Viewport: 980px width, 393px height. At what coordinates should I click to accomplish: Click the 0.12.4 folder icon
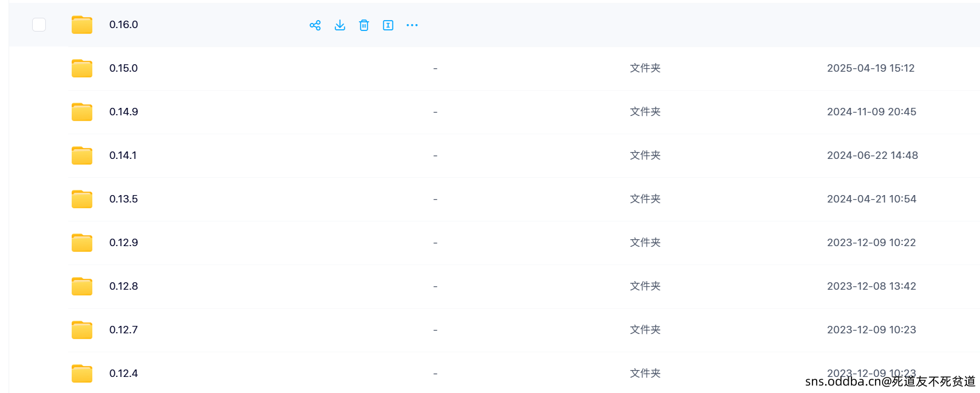coord(82,373)
